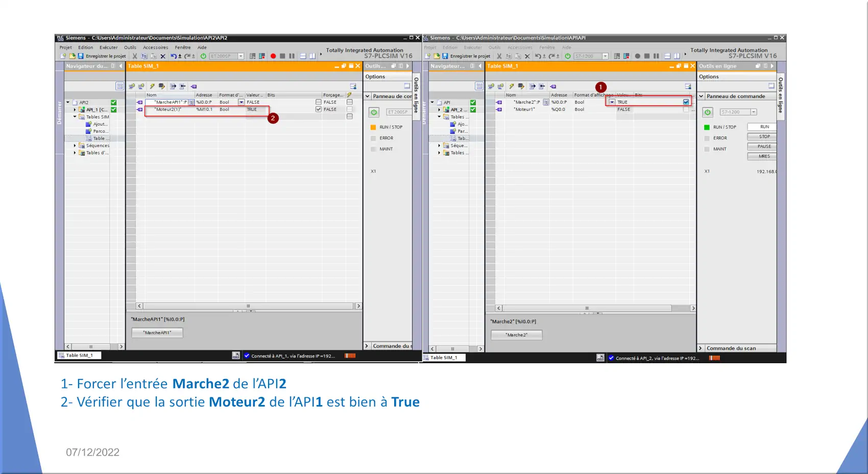Toggle green check next to API tree node

pos(473,103)
